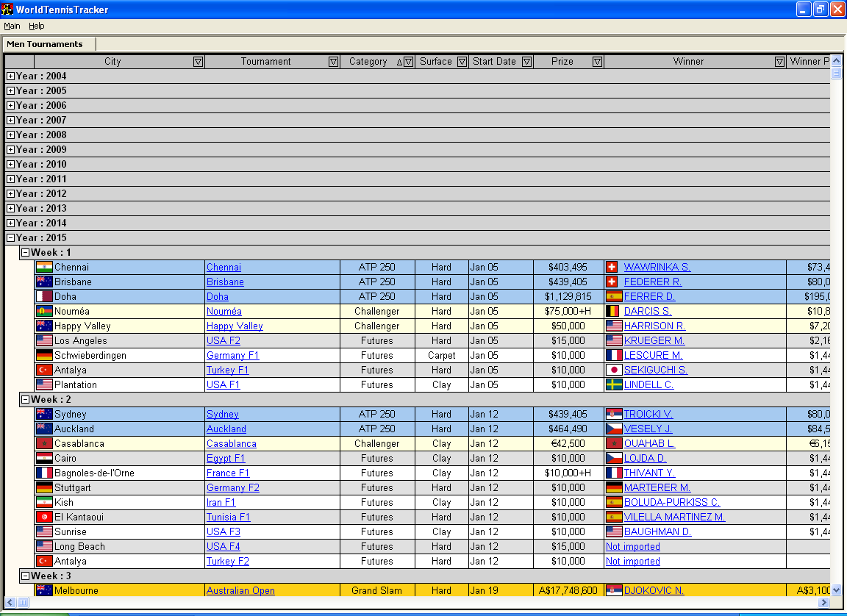Click US flag beside Los Angeles
Viewport: 847px width, 616px height.
point(44,340)
